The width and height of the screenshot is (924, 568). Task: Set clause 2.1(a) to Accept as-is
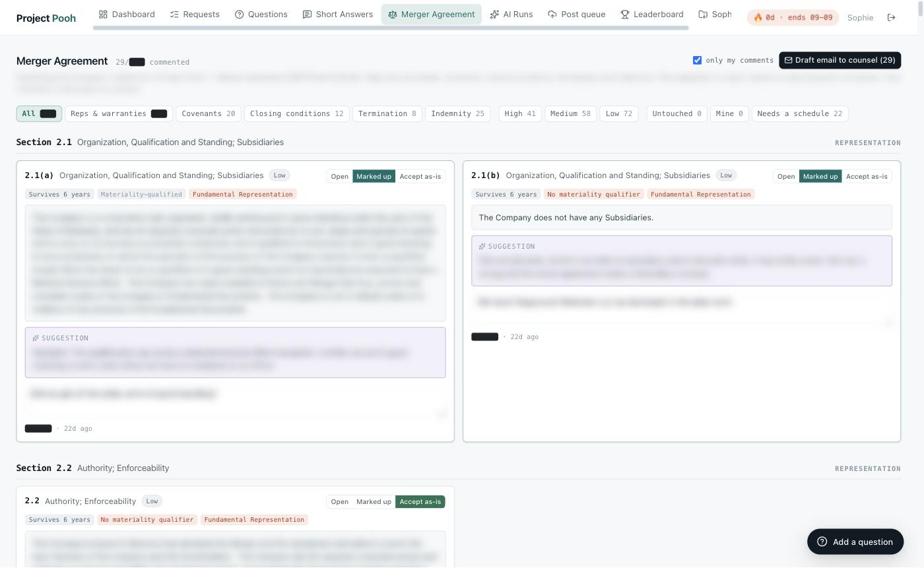(420, 176)
